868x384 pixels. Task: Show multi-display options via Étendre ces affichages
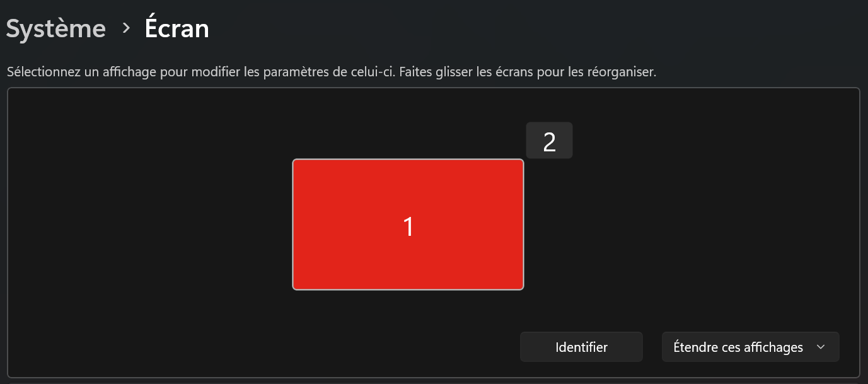coord(750,347)
